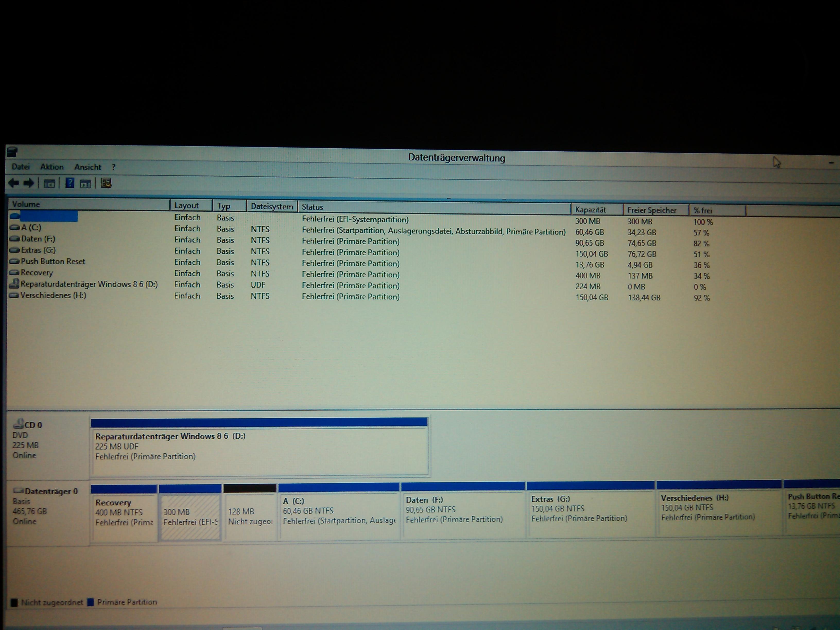Open the Aktion menu
Screen dimensions: 840x630
(52, 167)
